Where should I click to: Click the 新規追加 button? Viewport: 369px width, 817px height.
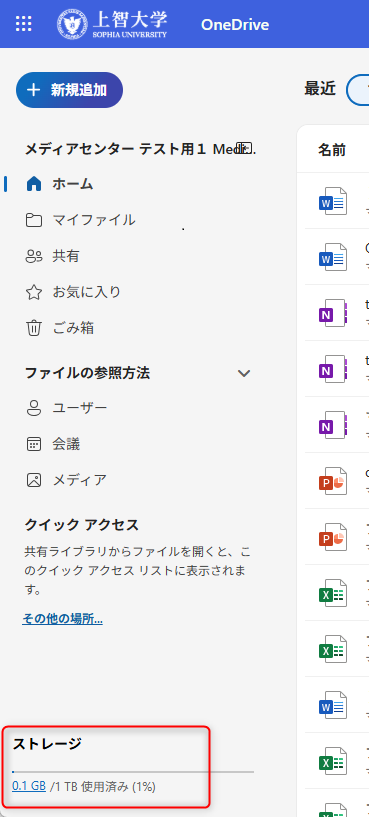point(69,90)
